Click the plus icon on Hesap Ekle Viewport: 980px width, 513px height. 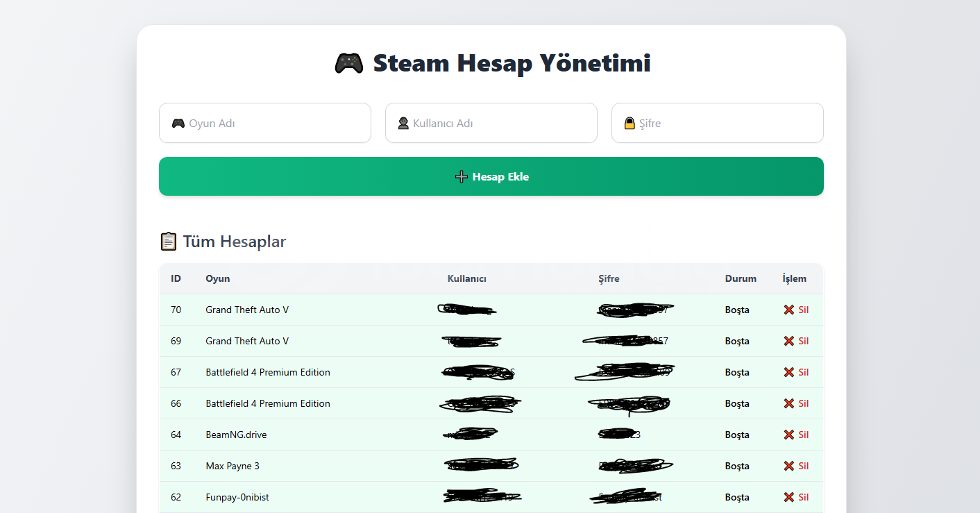point(461,177)
